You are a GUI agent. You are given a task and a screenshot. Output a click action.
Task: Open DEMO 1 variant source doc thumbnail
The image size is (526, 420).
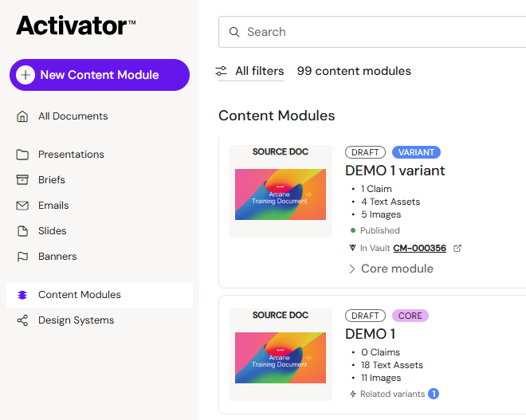tap(281, 191)
